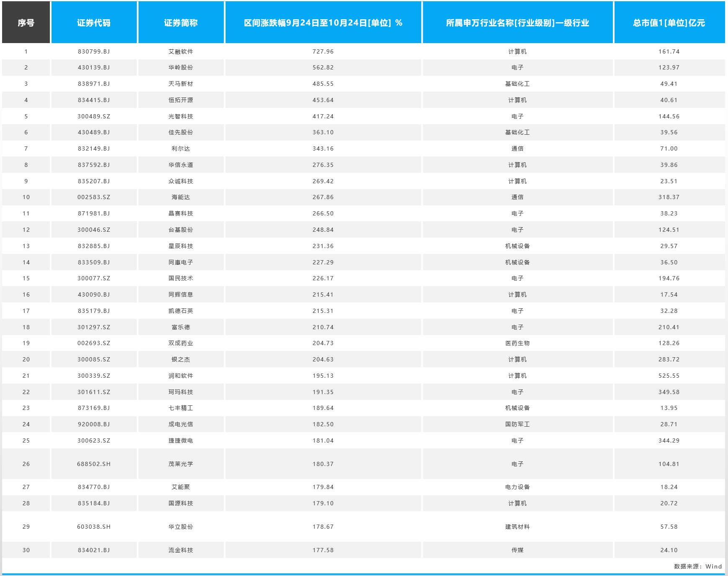Click the 序号 column header
The width and height of the screenshot is (728, 576).
pyautogui.click(x=26, y=23)
